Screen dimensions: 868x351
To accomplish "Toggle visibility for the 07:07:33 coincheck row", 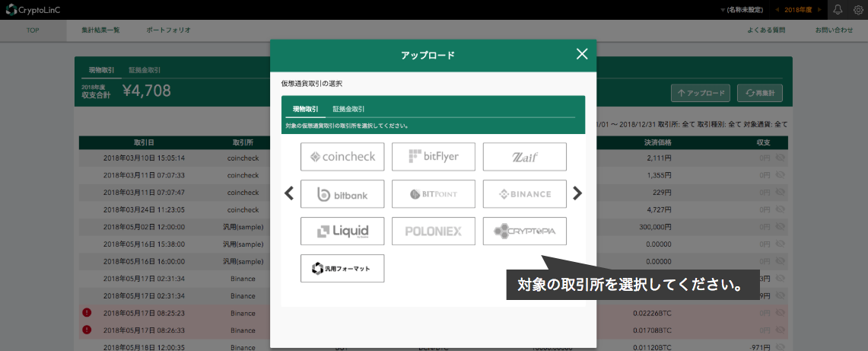I will click(781, 175).
